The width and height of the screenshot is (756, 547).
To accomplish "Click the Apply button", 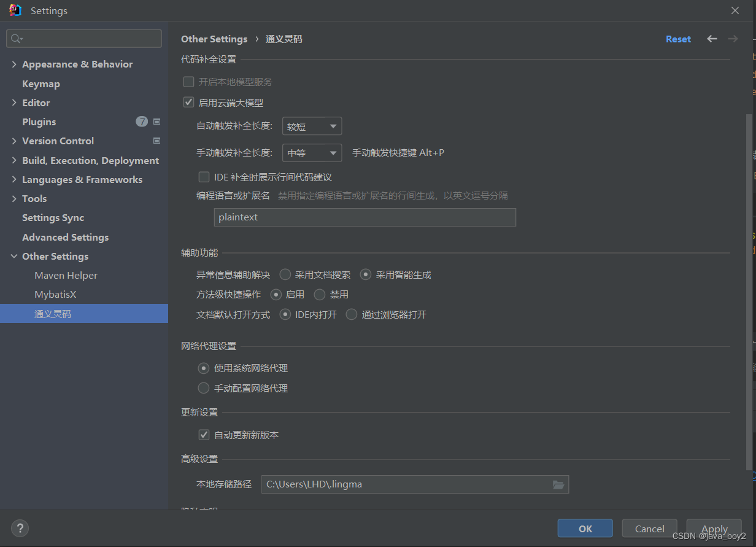I will (714, 529).
